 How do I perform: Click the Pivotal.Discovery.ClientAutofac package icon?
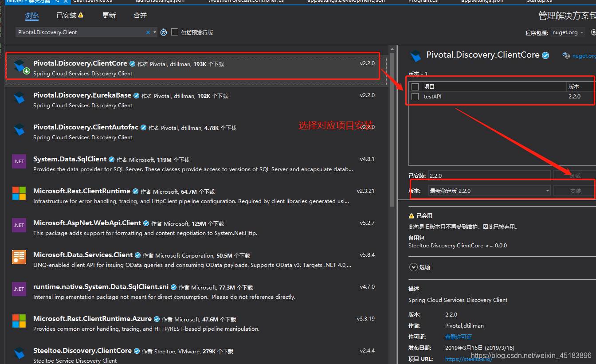19,130
